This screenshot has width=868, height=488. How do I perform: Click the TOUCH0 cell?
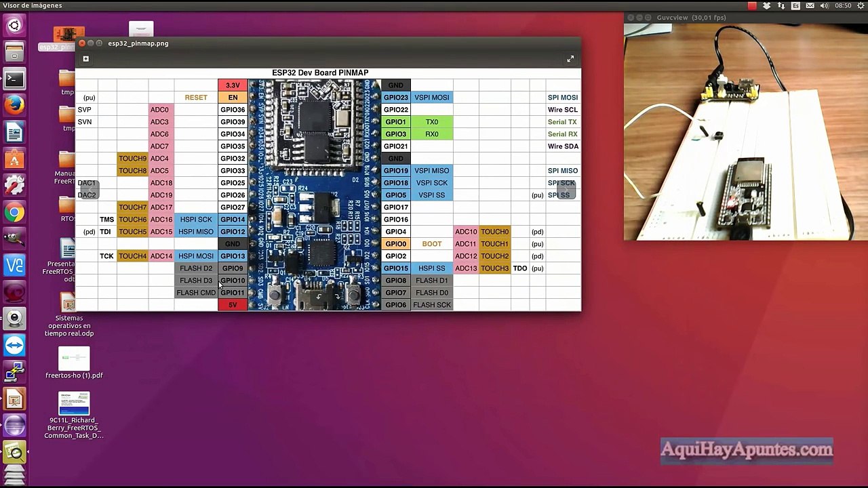point(495,232)
